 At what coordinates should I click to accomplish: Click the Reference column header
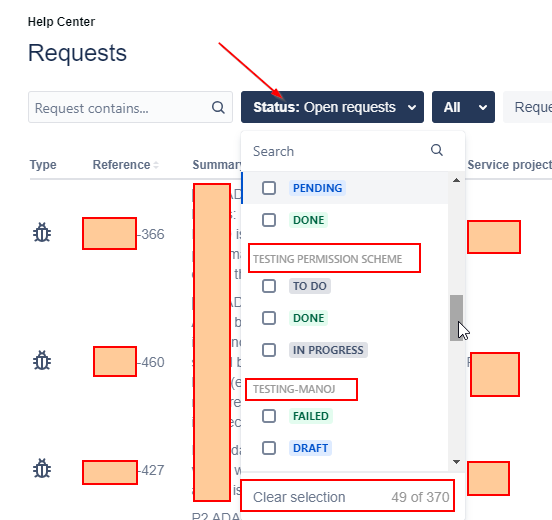pyautogui.click(x=121, y=165)
